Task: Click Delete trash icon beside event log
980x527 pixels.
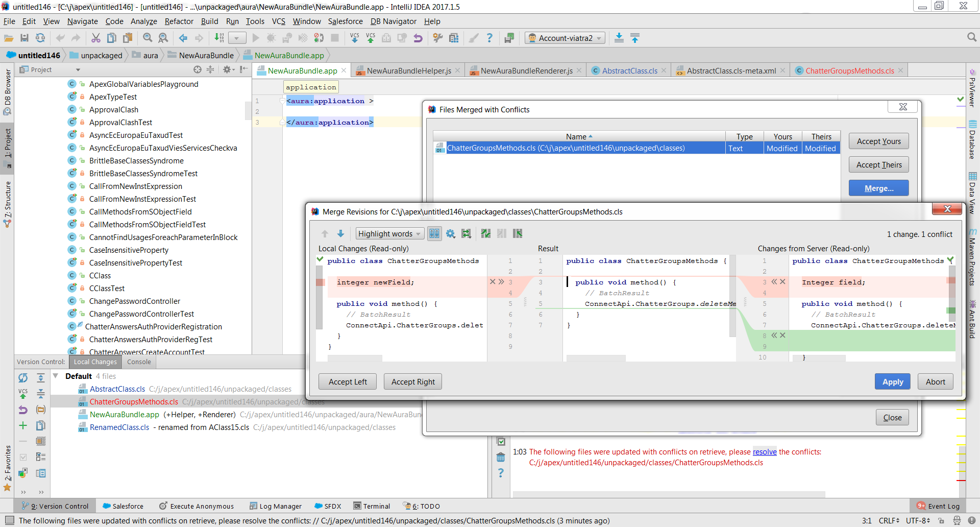Action: [x=501, y=457]
